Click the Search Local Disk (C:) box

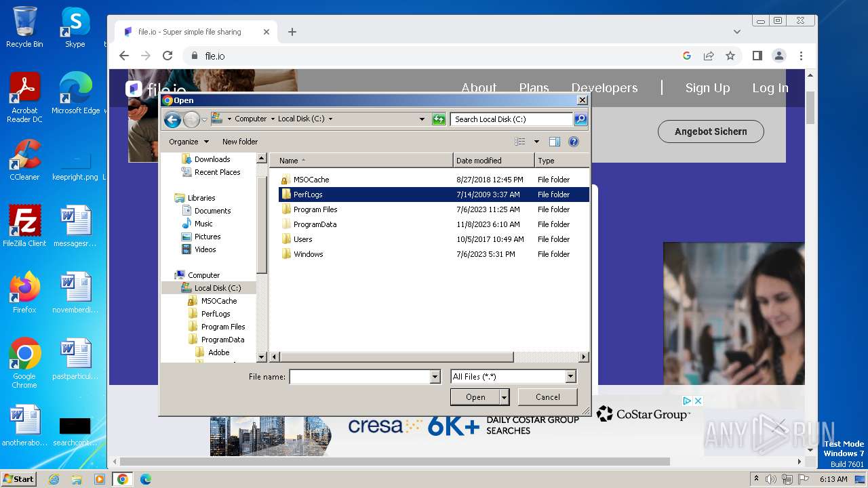coord(512,119)
